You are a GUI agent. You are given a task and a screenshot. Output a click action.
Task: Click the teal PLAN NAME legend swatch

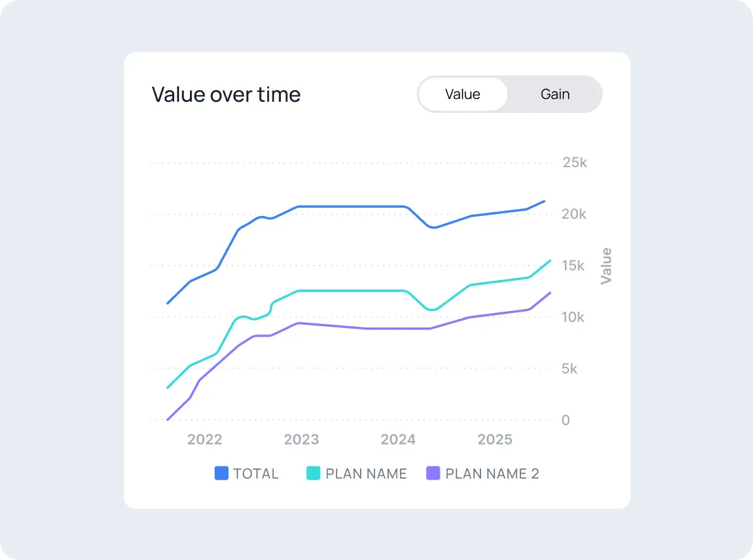pyautogui.click(x=312, y=473)
